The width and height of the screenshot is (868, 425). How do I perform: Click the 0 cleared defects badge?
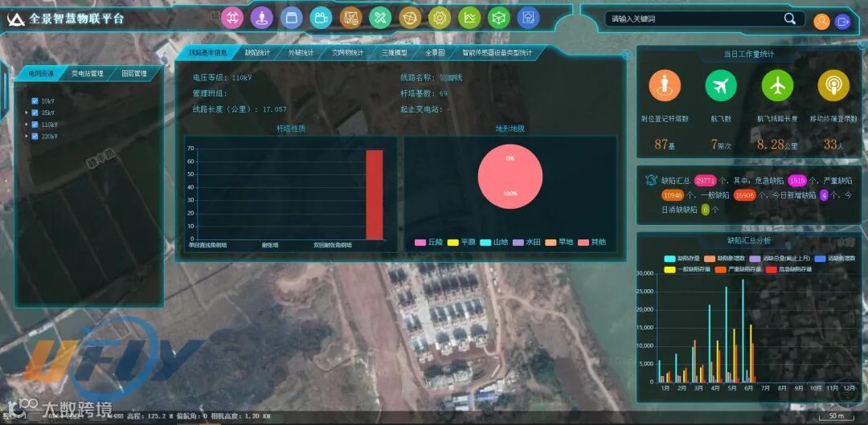click(706, 210)
